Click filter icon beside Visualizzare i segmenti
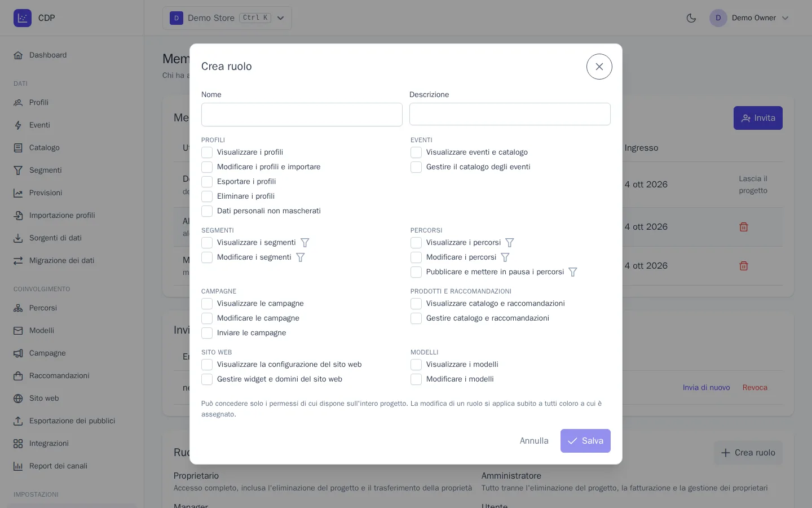The image size is (812, 508). [x=305, y=243]
